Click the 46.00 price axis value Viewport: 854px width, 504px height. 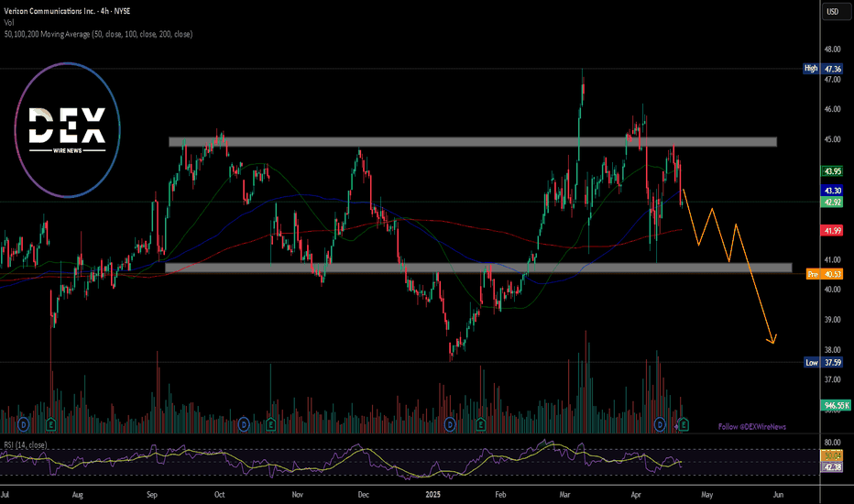tap(832, 109)
